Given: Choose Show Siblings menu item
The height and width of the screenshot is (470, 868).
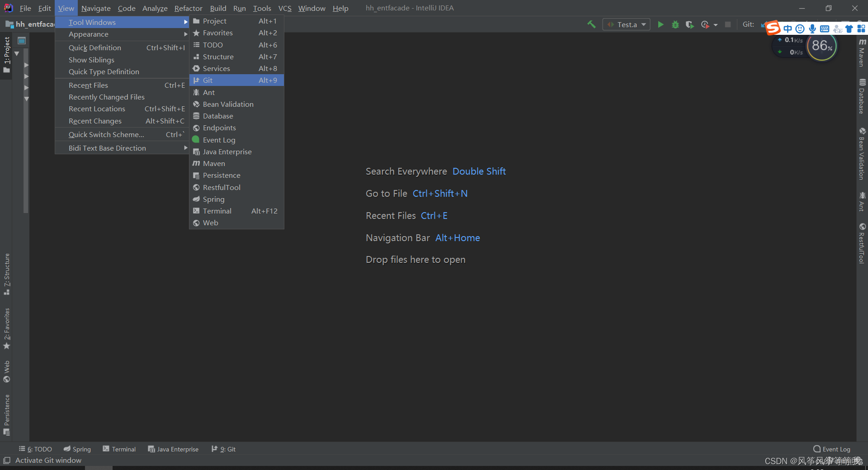Looking at the screenshot, I should point(122,60).
